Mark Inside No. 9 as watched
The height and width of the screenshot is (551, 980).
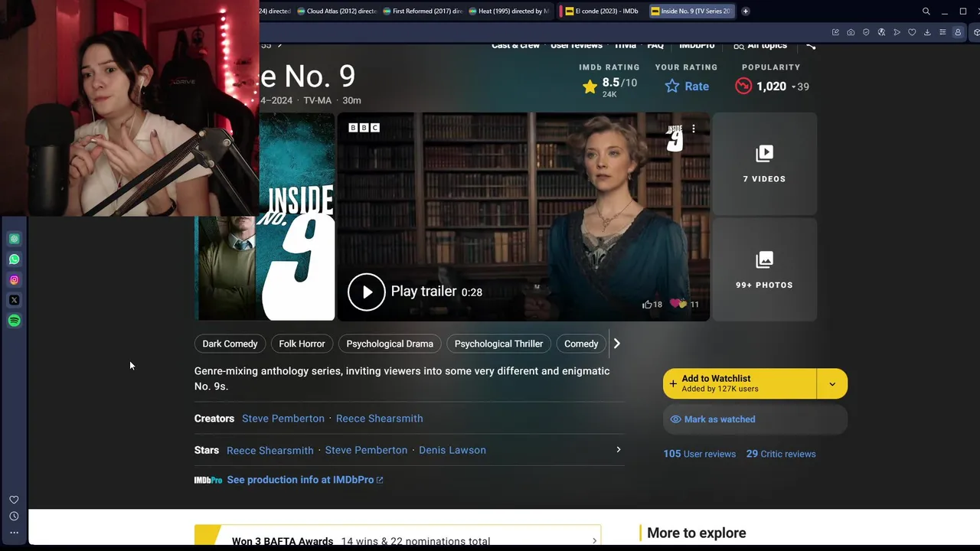pos(755,419)
